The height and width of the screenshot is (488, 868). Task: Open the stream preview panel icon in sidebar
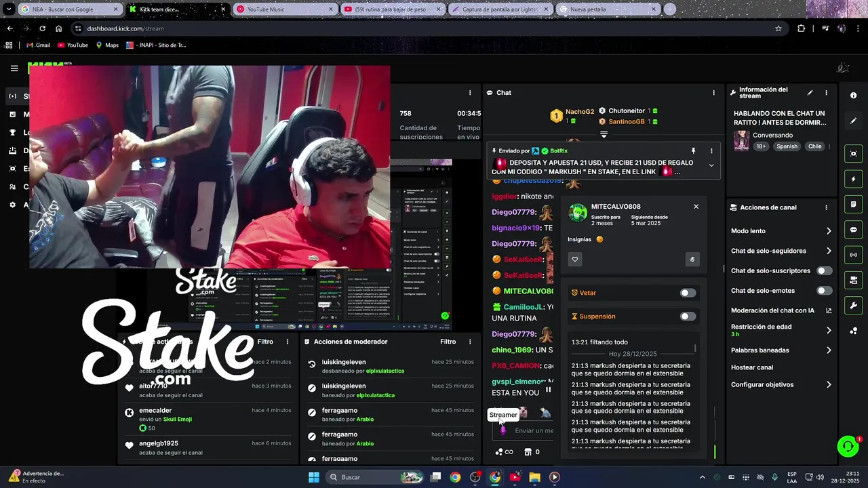pos(853,154)
